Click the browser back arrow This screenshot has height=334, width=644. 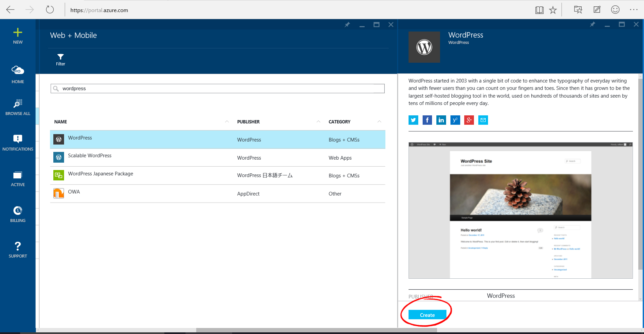[x=10, y=10]
